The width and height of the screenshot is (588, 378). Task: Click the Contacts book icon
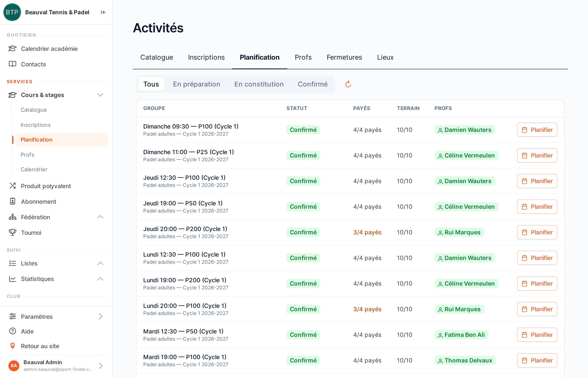coord(13,64)
